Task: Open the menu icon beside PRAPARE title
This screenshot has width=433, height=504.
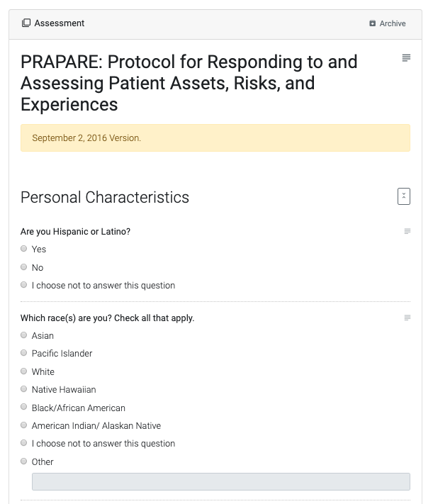Action: point(406,57)
